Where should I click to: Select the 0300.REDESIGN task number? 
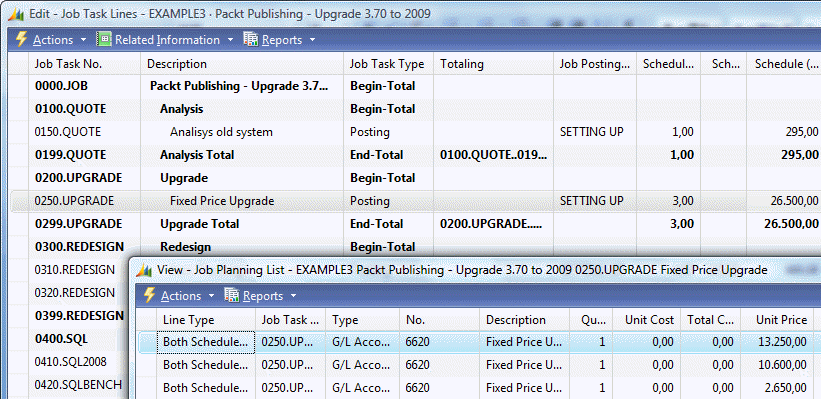[x=79, y=247]
